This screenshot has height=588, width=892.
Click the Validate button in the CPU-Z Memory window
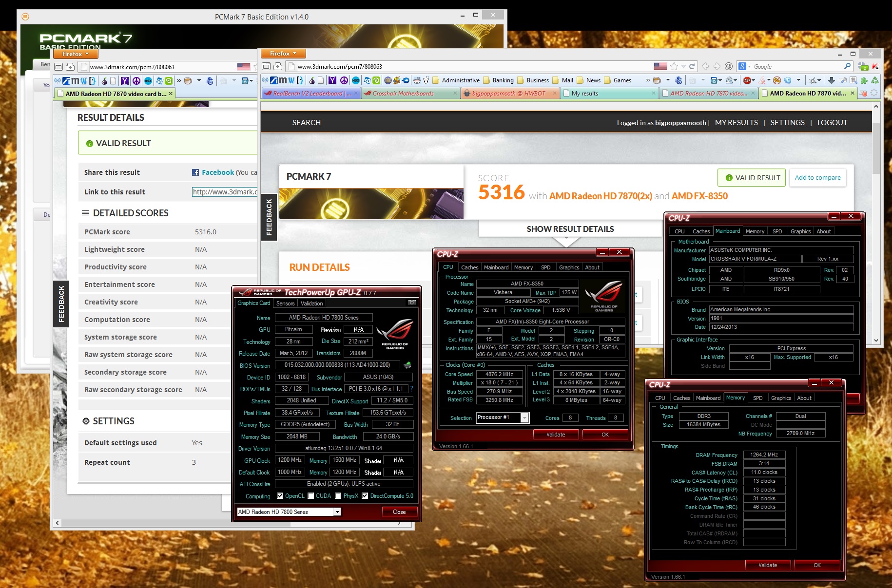click(768, 565)
